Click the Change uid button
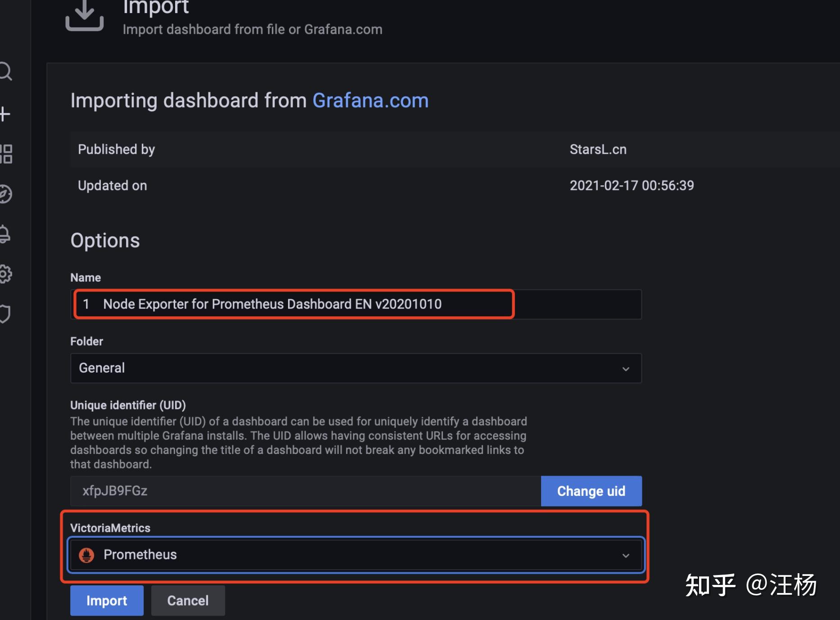Image resolution: width=840 pixels, height=620 pixels. click(591, 491)
